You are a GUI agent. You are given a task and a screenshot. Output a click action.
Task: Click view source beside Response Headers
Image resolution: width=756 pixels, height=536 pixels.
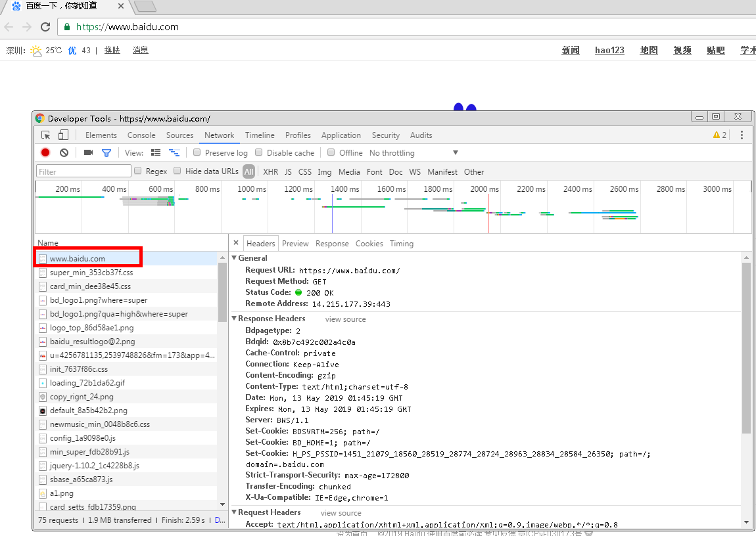tap(346, 319)
